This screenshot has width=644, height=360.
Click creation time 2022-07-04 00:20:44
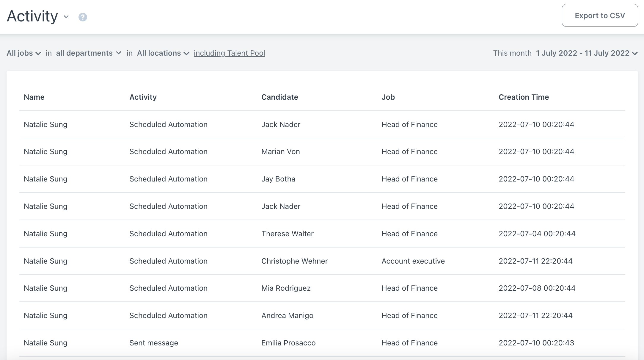pyautogui.click(x=537, y=234)
